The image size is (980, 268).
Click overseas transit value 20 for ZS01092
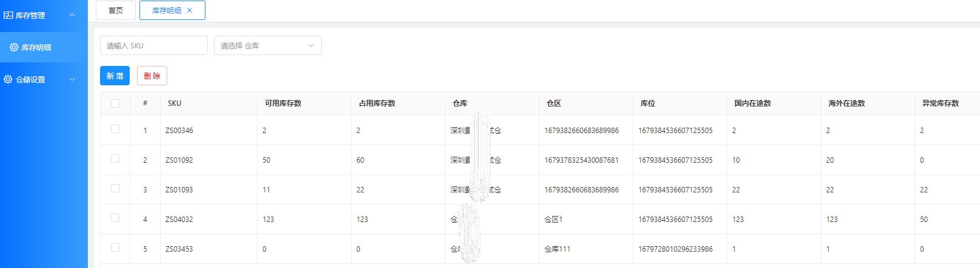click(830, 160)
